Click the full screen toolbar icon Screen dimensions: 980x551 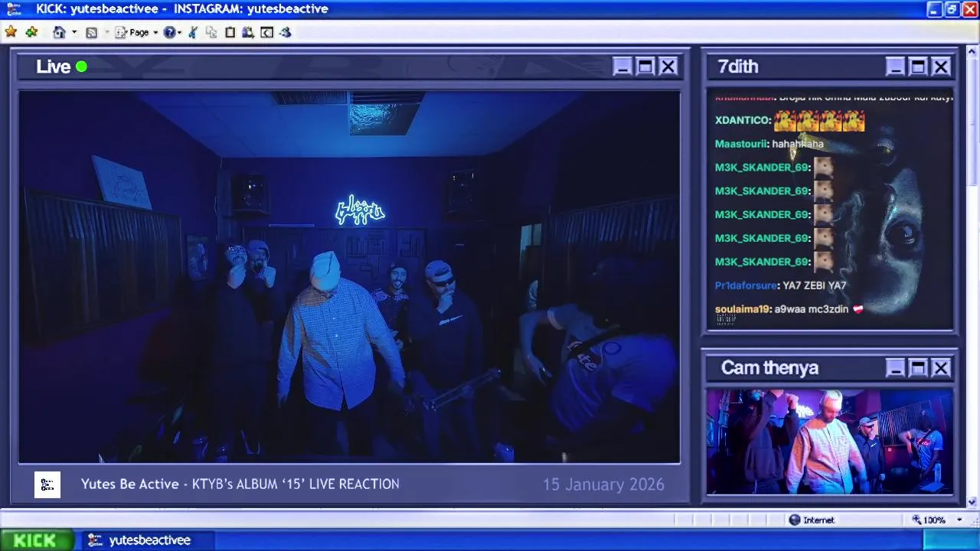click(x=266, y=32)
